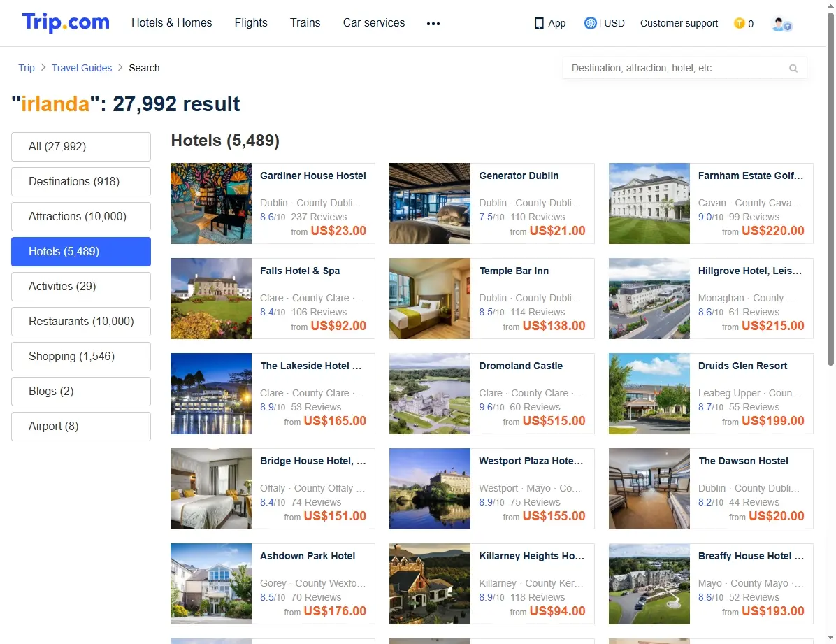Open Dromoland Castle photo
836x644 pixels.
click(430, 393)
